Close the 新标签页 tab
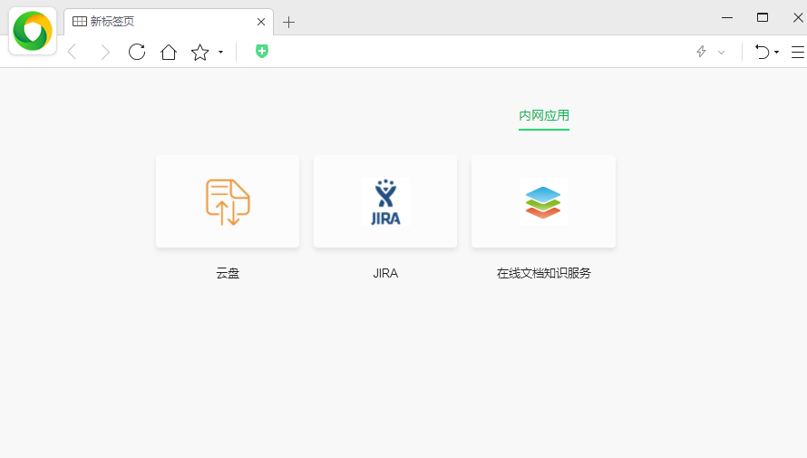This screenshot has height=458, width=807. point(261,22)
